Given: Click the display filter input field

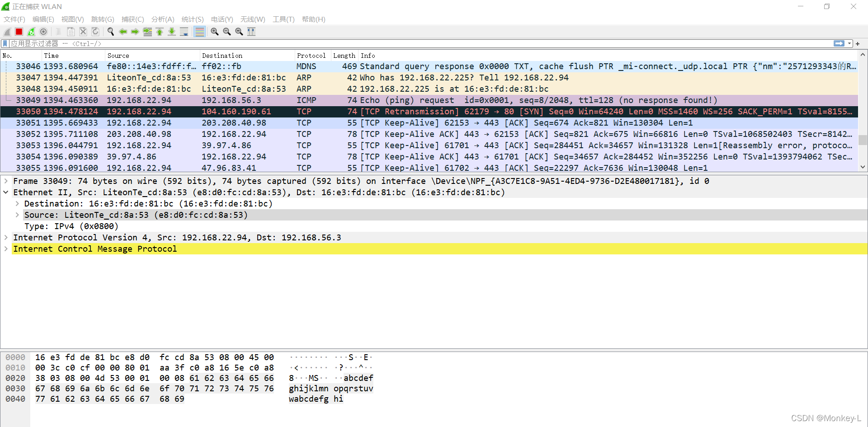Looking at the screenshot, I should pos(420,43).
